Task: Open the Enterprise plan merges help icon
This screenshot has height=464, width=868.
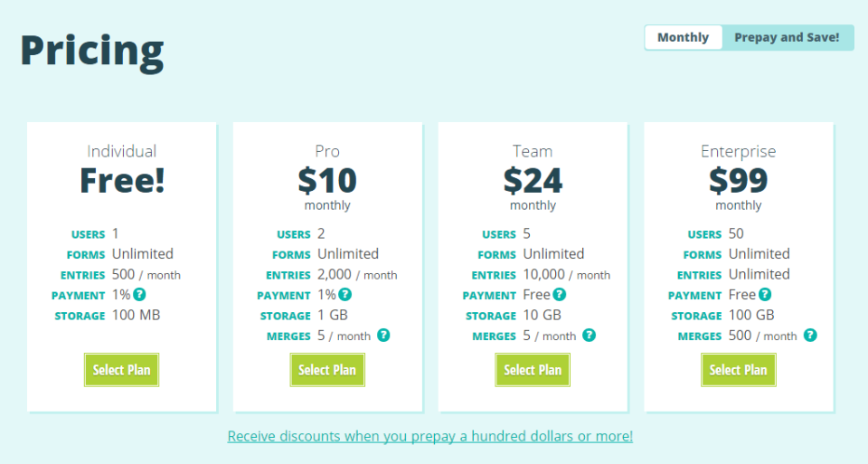Action: [x=810, y=336]
